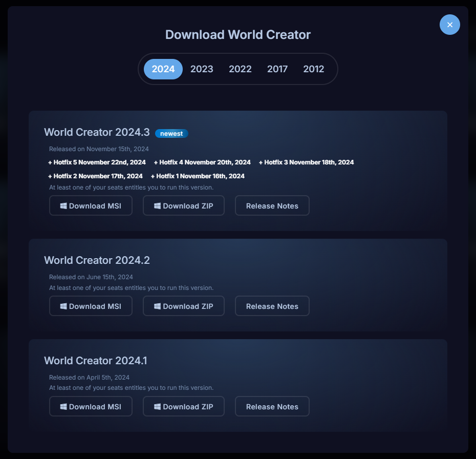
Task: Click the World Creator 2024.1 heading
Action: click(96, 361)
